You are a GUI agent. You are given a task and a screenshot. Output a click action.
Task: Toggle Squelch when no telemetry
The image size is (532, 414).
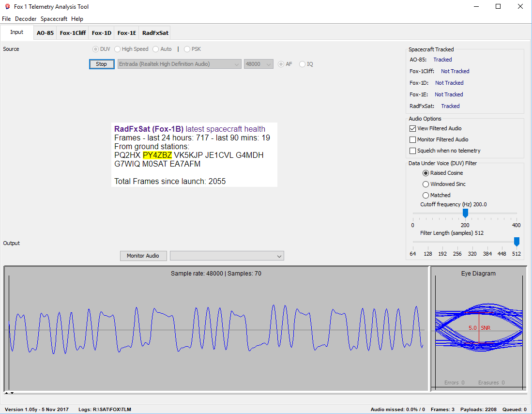[x=413, y=151]
